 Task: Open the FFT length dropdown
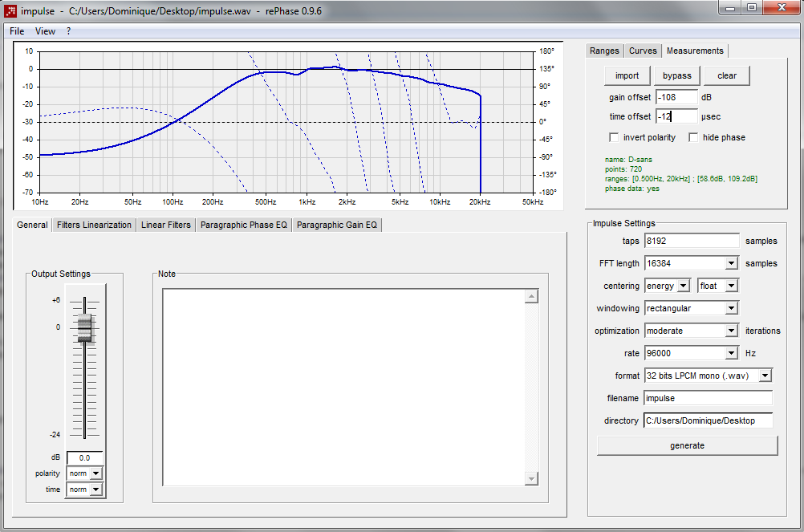tap(732, 263)
